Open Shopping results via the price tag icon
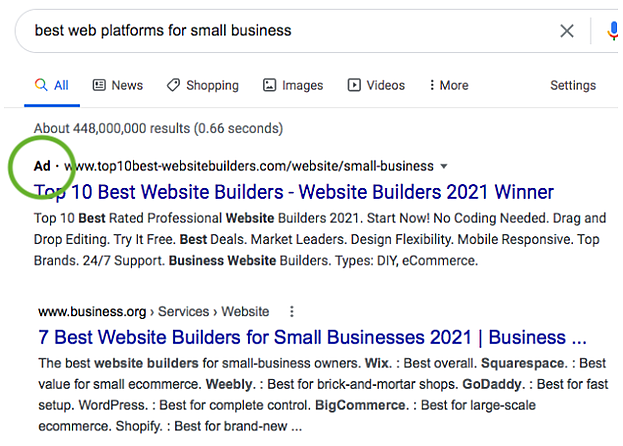This screenshot has height=446, width=623. (x=174, y=85)
